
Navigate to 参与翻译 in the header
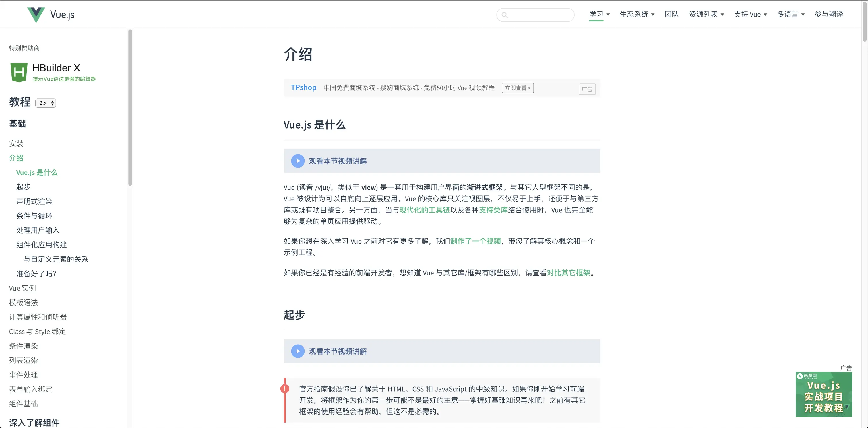[829, 14]
